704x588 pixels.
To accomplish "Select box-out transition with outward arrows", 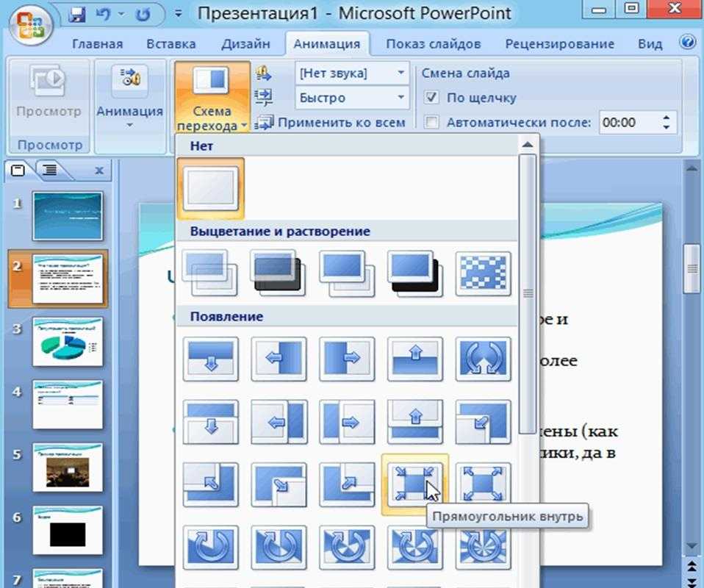I will [x=483, y=484].
